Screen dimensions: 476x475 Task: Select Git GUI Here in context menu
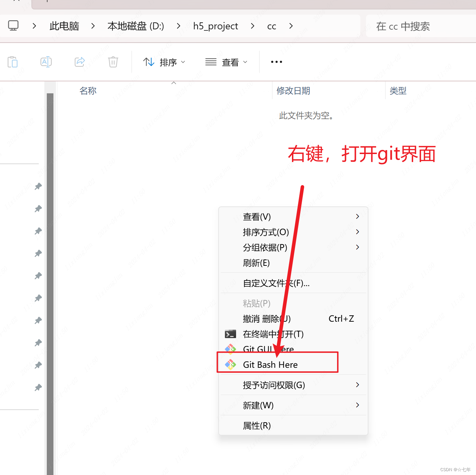[293, 349]
